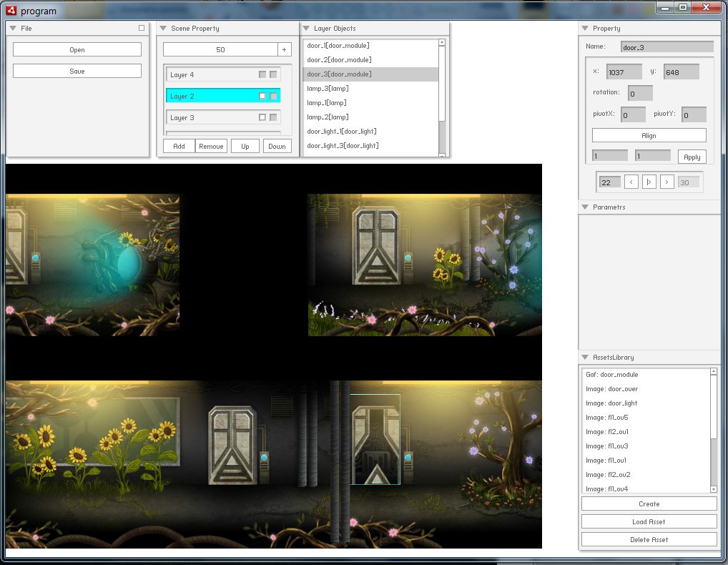
Task: Click AssetsLibrary scroll down arrow
Action: (x=714, y=489)
